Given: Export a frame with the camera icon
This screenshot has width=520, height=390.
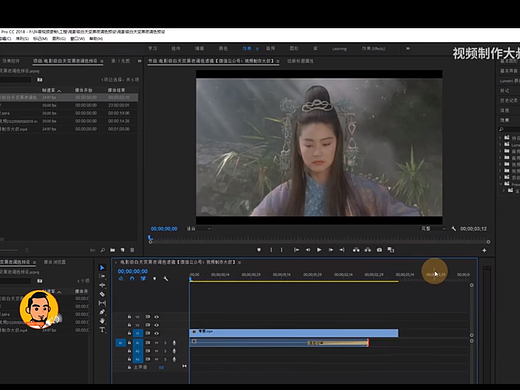Looking at the screenshot, I should pyautogui.click(x=379, y=250).
